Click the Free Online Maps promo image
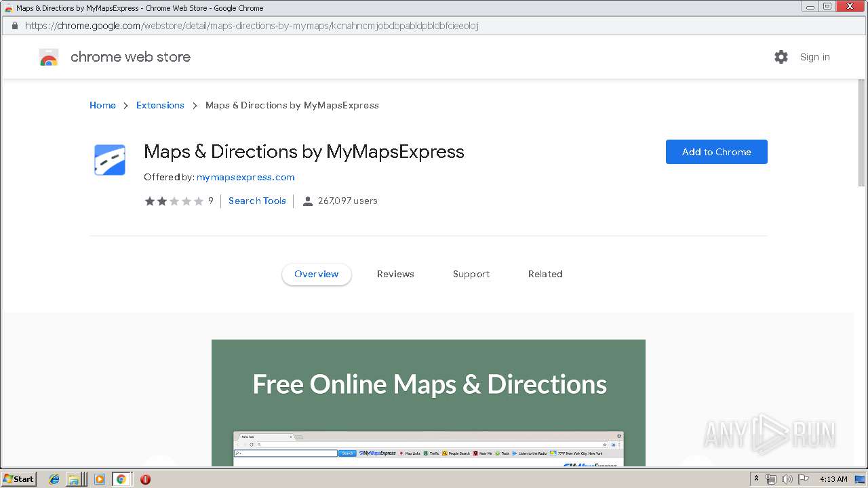Viewport: 868px width, 488px height. pos(429,403)
